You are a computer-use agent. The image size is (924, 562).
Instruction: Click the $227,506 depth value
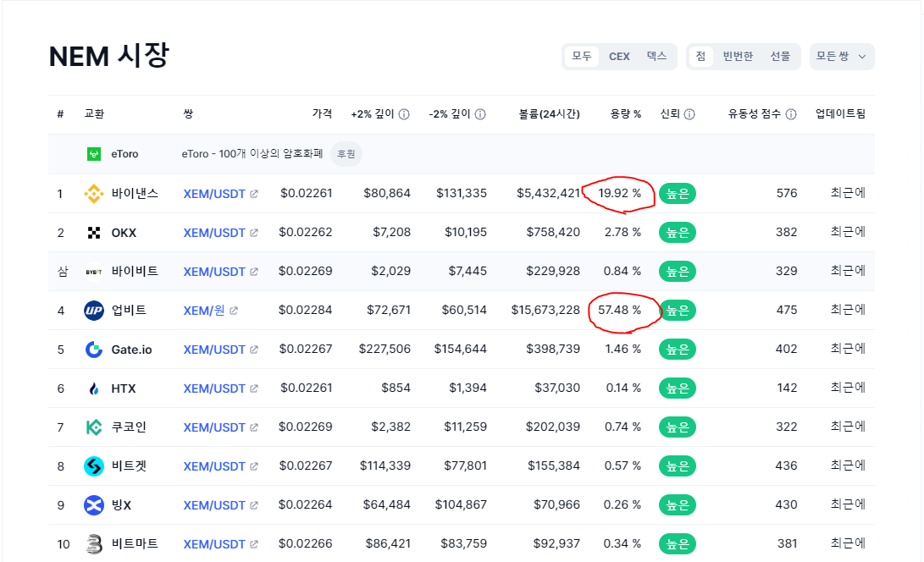[x=385, y=349]
